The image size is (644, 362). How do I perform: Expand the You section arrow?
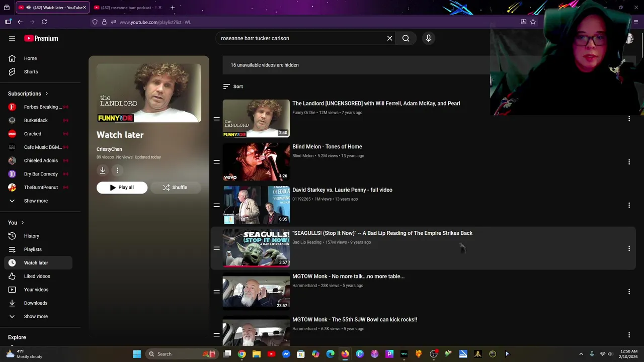(22, 223)
